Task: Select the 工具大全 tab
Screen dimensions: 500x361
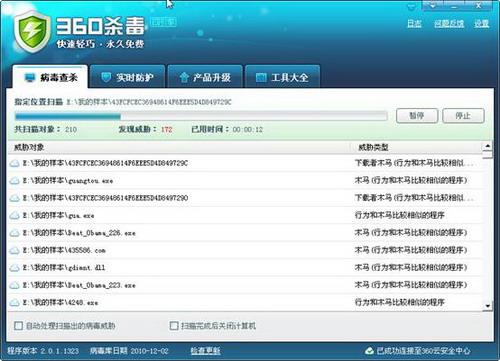Action: [x=283, y=77]
